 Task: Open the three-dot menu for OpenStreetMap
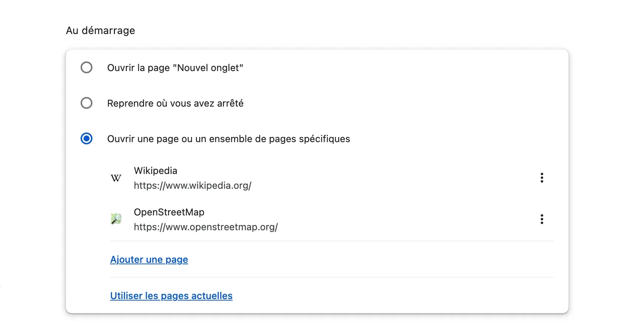(x=542, y=219)
